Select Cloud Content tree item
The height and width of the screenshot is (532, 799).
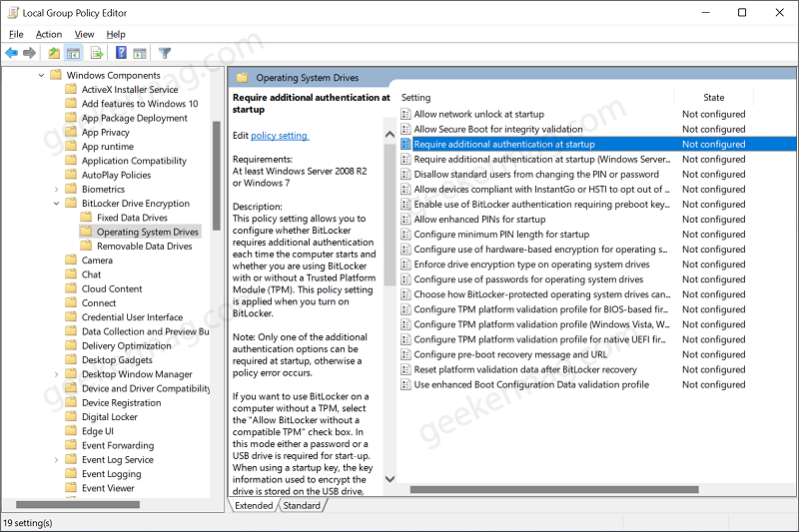click(x=112, y=288)
